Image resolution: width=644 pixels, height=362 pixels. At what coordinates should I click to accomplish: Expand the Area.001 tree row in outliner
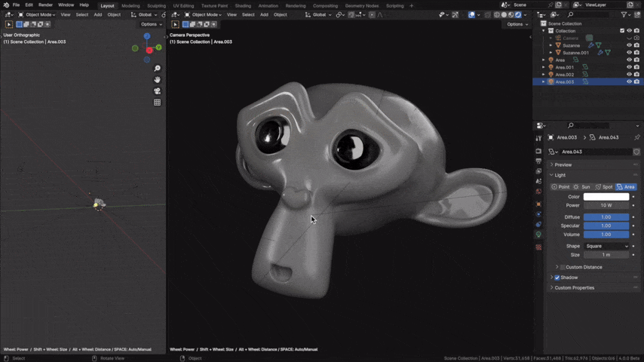coord(544,67)
